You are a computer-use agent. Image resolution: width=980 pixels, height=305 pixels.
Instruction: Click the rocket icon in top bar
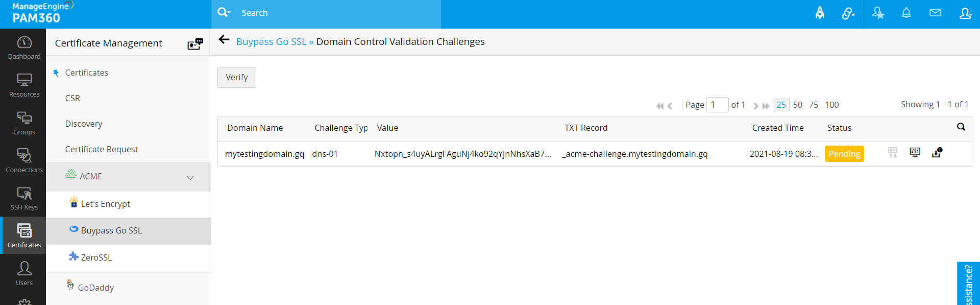pyautogui.click(x=820, y=13)
